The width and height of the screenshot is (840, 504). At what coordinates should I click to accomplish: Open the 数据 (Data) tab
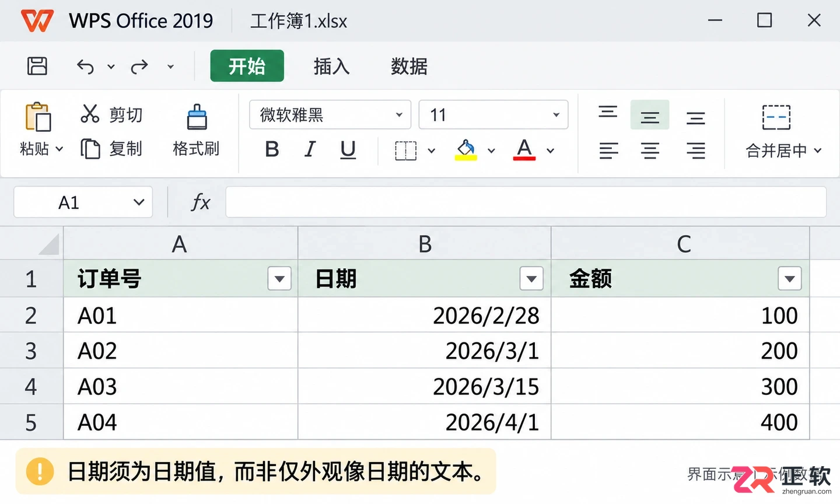coord(409,66)
